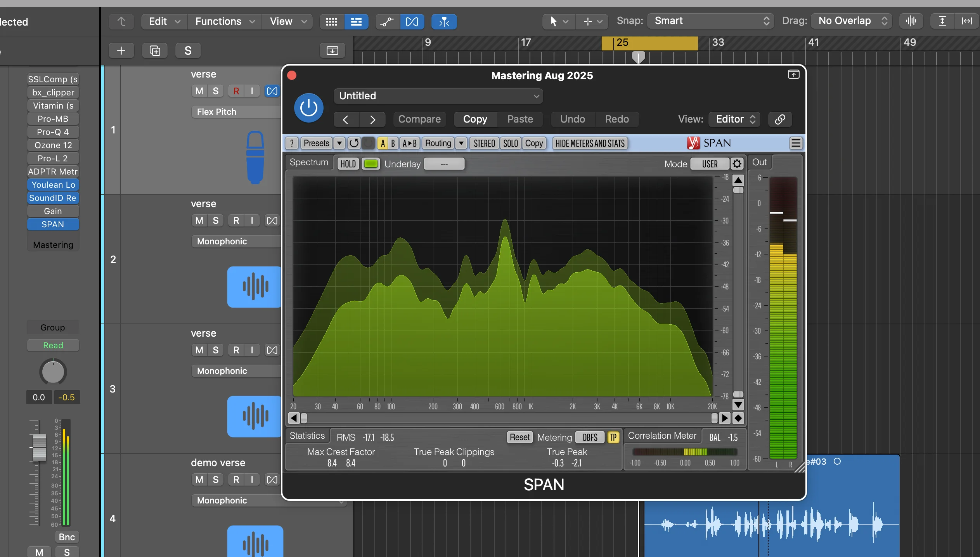Click the Compare button in the plugin header
Viewport: 980px width, 557px height.
419,119
